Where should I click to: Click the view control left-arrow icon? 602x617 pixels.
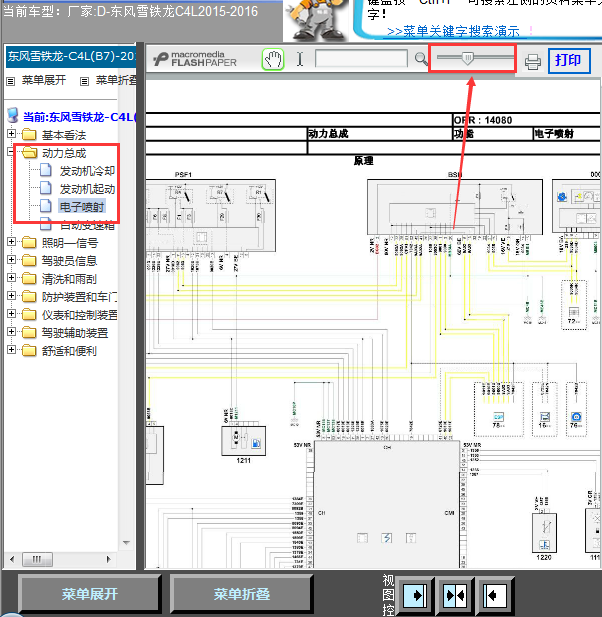(x=495, y=595)
